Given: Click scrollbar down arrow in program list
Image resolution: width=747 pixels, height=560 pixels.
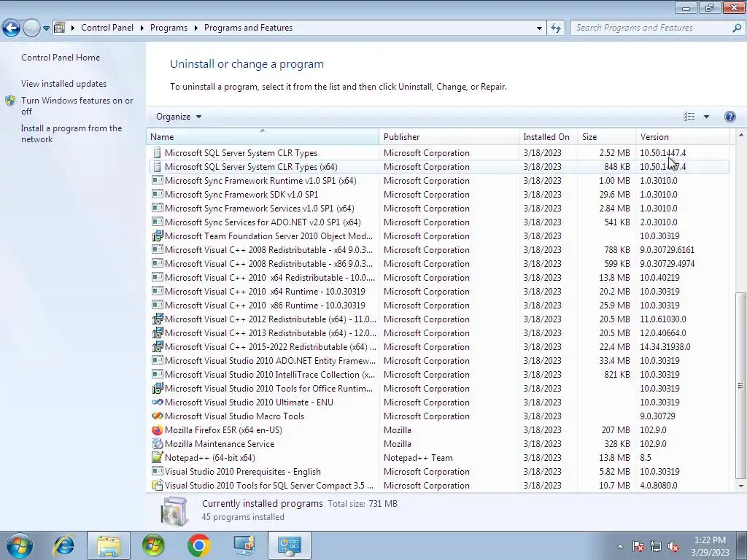Looking at the screenshot, I should click(x=741, y=486).
